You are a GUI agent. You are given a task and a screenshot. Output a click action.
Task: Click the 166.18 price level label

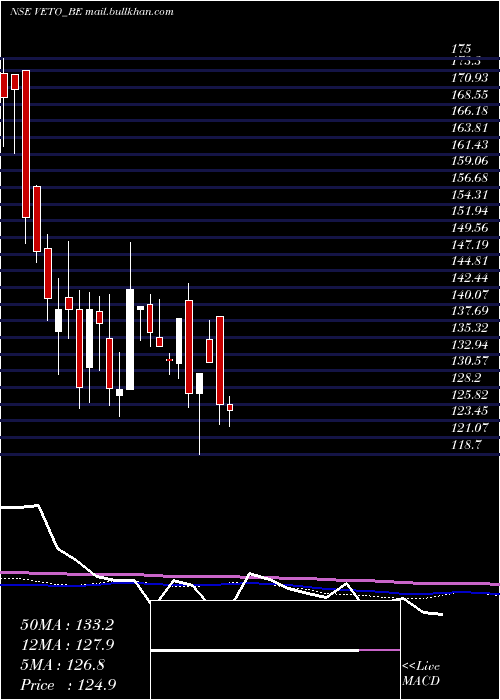click(x=470, y=112)
